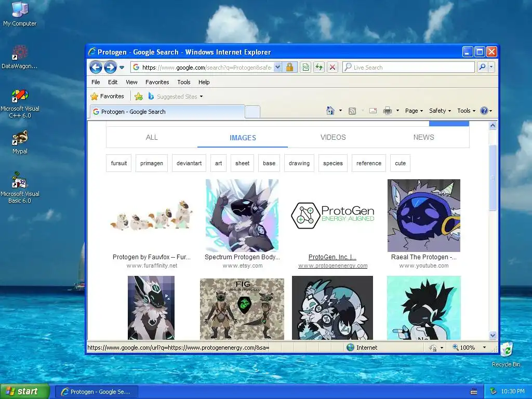Open the Favorites star button

click(x=107, y=96)
